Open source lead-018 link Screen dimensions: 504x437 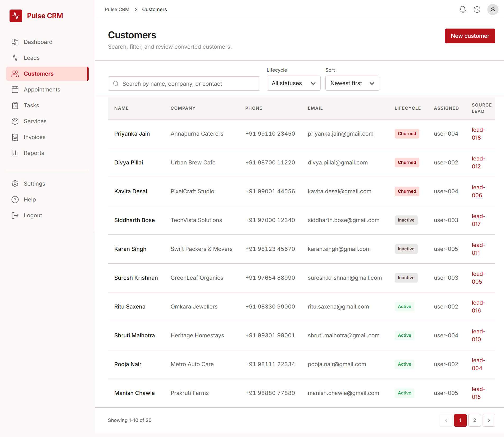point(478,134)
